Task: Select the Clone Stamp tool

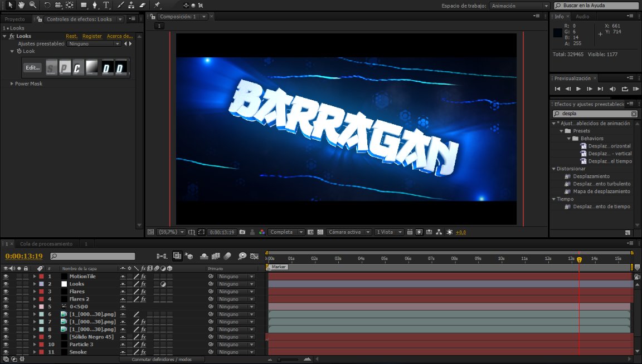Action: click(x=131, y=6)
